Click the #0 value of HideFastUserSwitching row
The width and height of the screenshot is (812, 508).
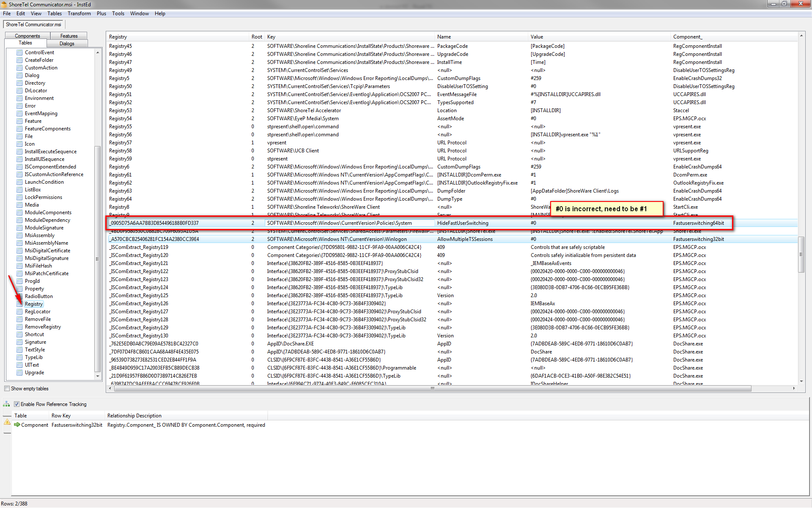pyautogui.click(x=533, y=223)
